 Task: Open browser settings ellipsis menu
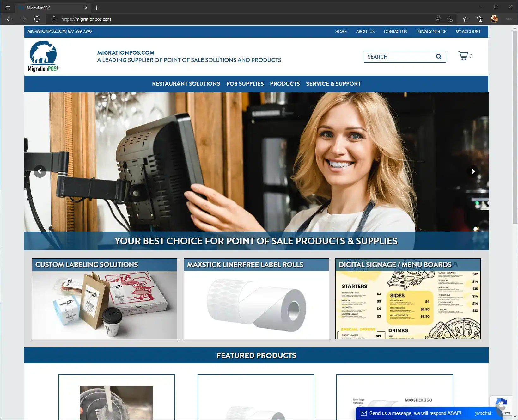[x=509, y=19]
